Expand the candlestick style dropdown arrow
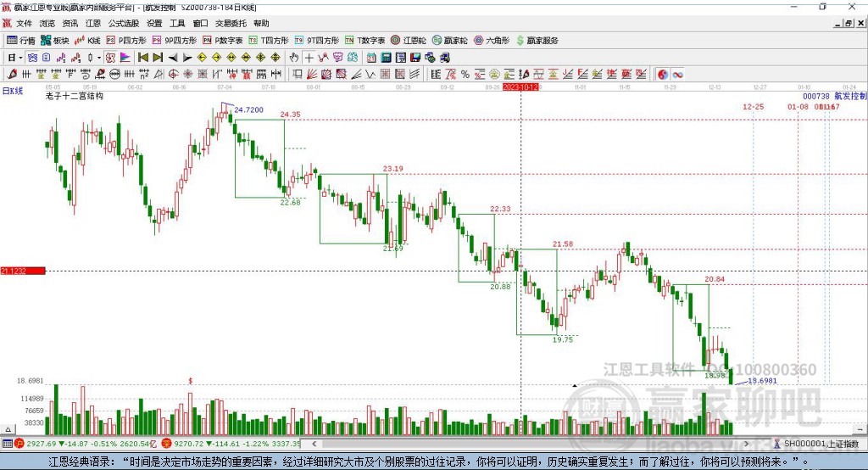This screenshot has width=868, height=470. tap(99, 58)
